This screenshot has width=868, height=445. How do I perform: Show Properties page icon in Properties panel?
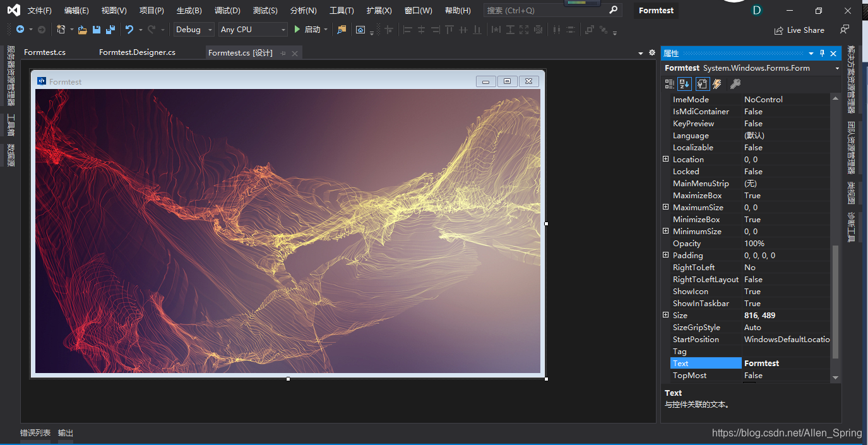(703, 84)
